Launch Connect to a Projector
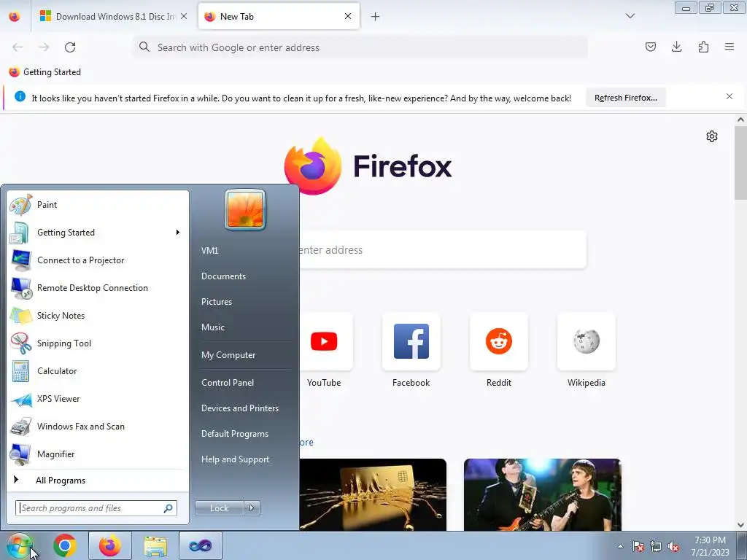The width and height of the screenshot is (747, 560). tap(98, 260)
